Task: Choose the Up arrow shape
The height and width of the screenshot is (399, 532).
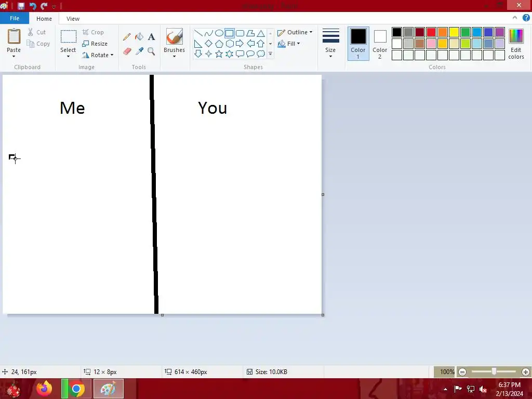Action: (x=261, y=44)
